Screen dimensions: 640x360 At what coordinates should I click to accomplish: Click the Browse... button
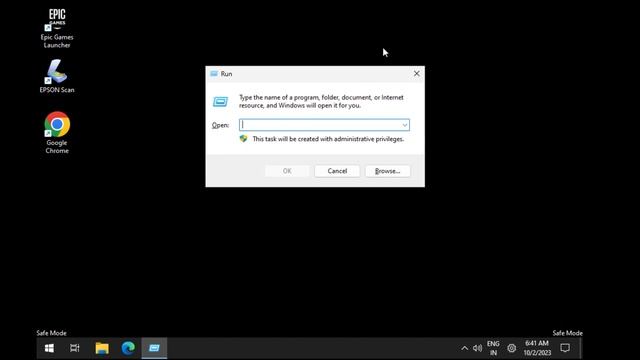387,171
